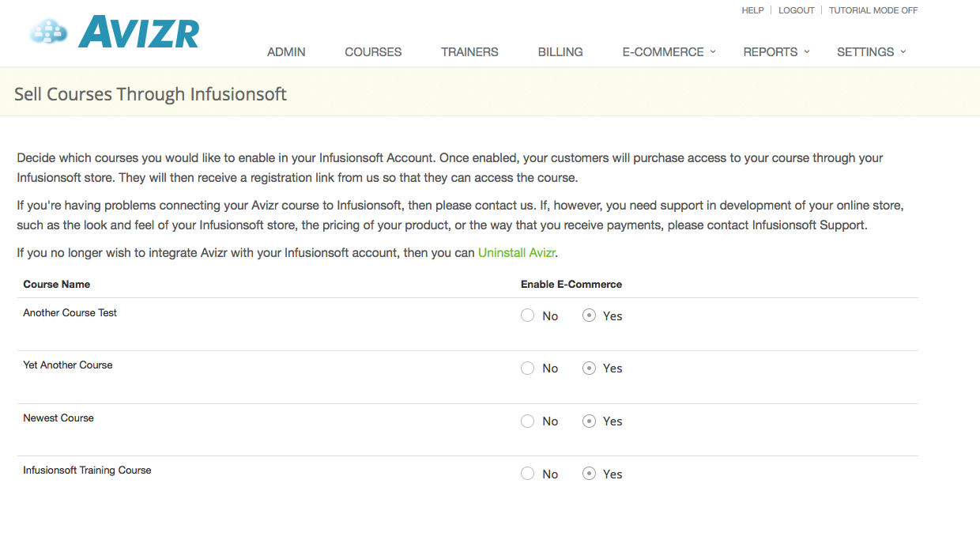Select No for Yet Another Course
This screenshot has width=980, height=548.
coord(528,368)
